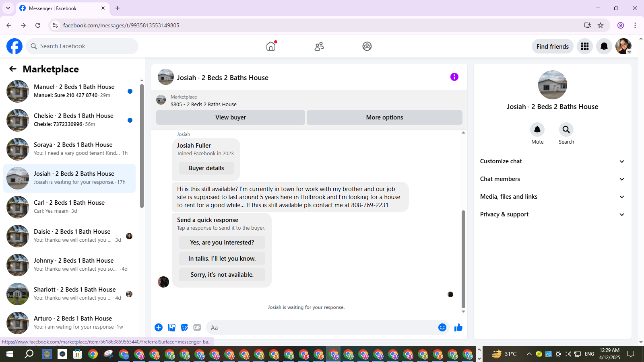This screenshot has width=644, height=362.
Task: Open Chrome profile icon in toolbar
Action: 621,25
